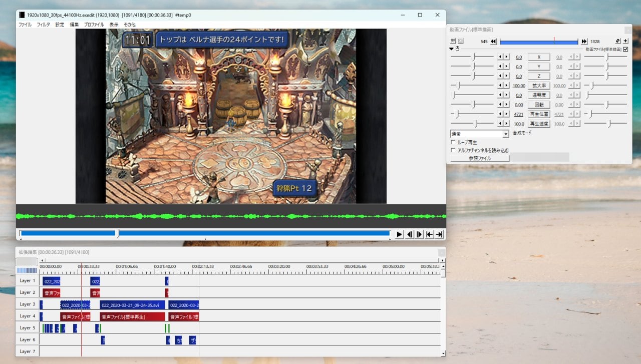Viewport: 641px width, 364px height.
Task: Open the 編集 menu
Action: [x=74, y=25]
